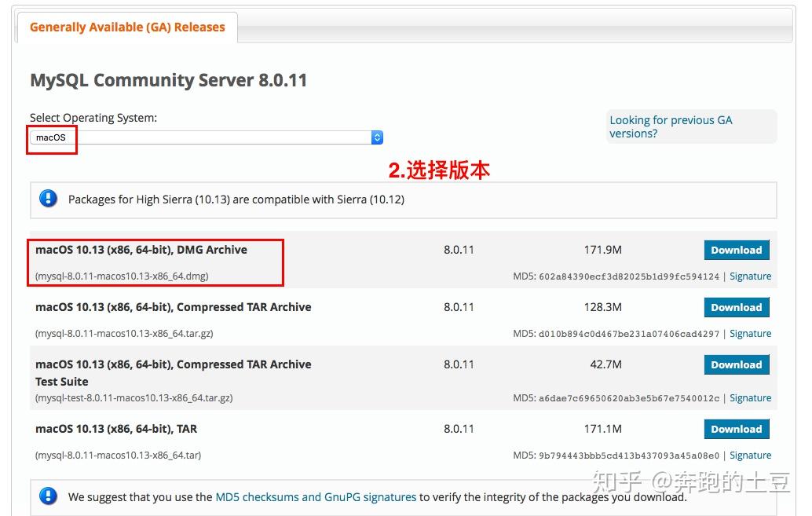Click the macOS 10.13 (x86, 64-bit), DMG Archive title
Screen dimensions: 812x516
[141, 250]
